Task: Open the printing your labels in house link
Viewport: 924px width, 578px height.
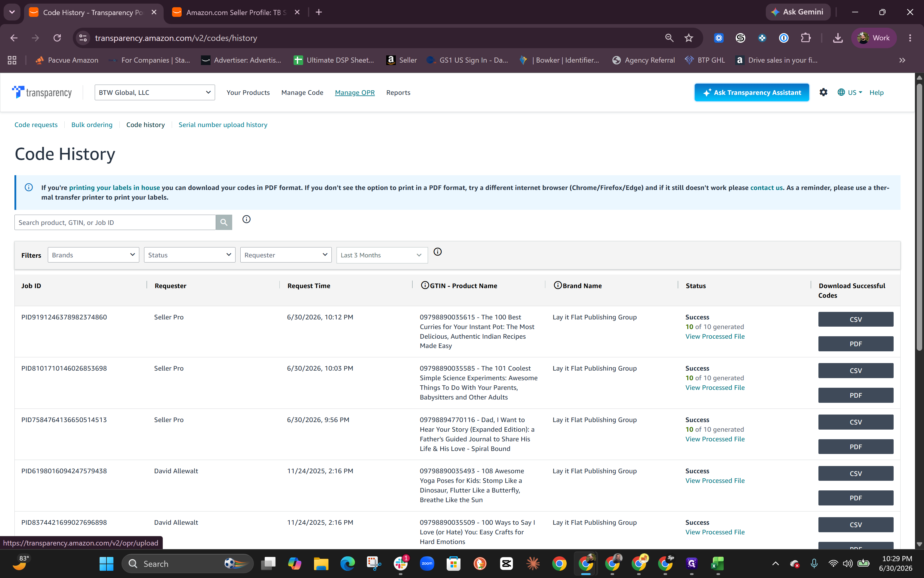Action: (114, 187)
